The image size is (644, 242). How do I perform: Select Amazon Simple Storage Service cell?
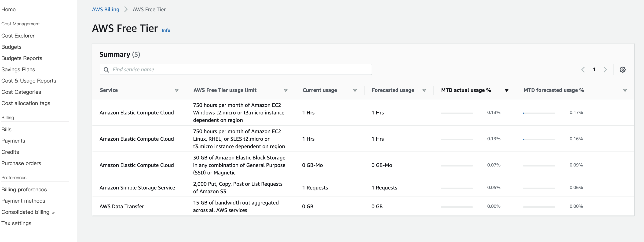[137, 188]
